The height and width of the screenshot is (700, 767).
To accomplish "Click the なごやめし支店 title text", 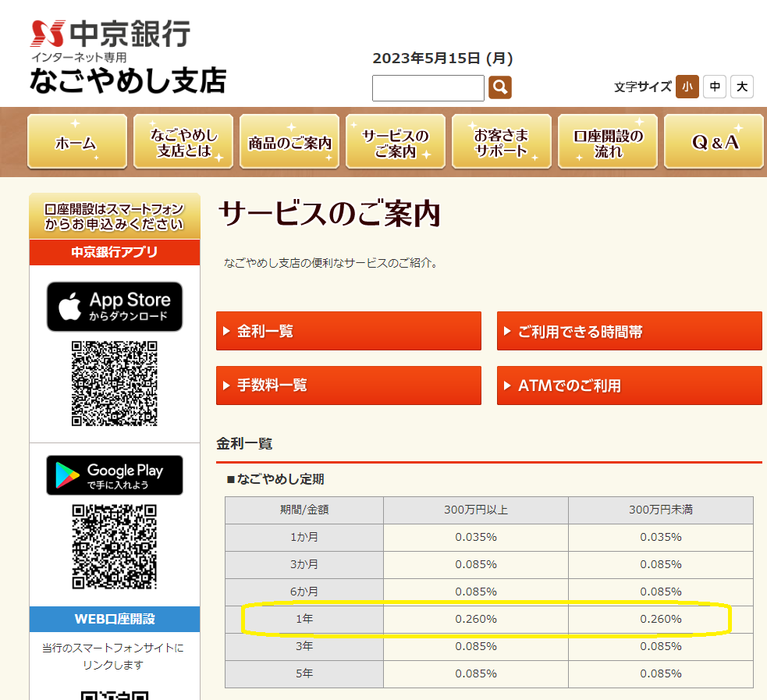I will (x=128, y=80).
